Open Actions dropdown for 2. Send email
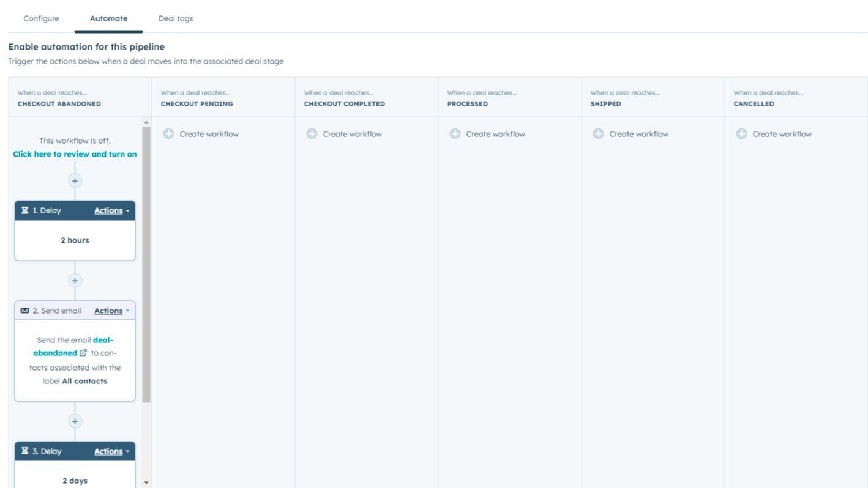 pos(111,311)
